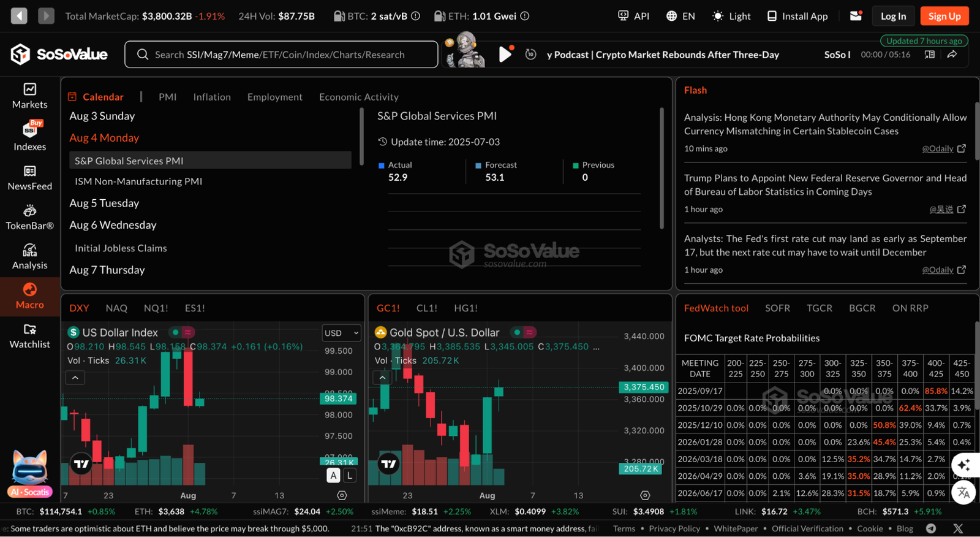
Task: Open Macro in the sidebar
Action: pyautogui.click(x=29, y=297)
